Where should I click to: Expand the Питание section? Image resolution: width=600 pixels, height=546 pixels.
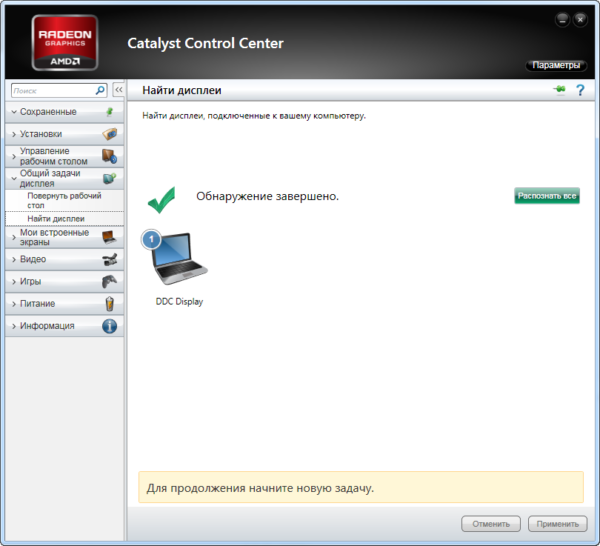coord(14,304)
